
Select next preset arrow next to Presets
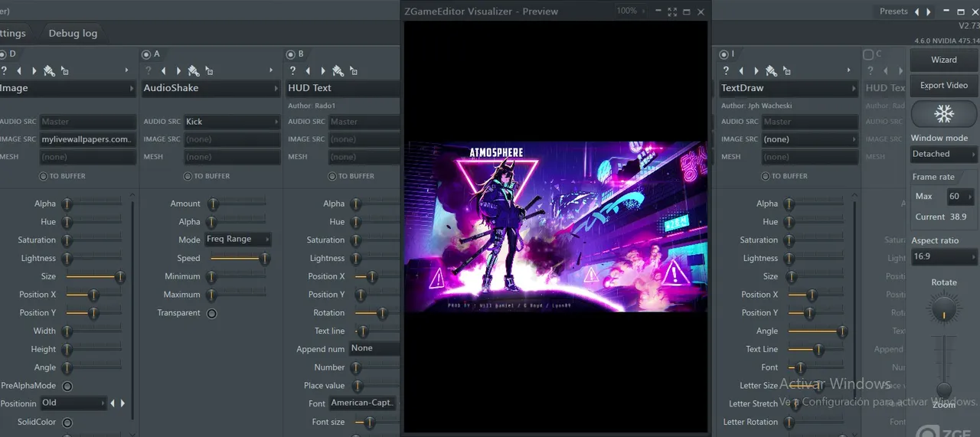(929, 11)
